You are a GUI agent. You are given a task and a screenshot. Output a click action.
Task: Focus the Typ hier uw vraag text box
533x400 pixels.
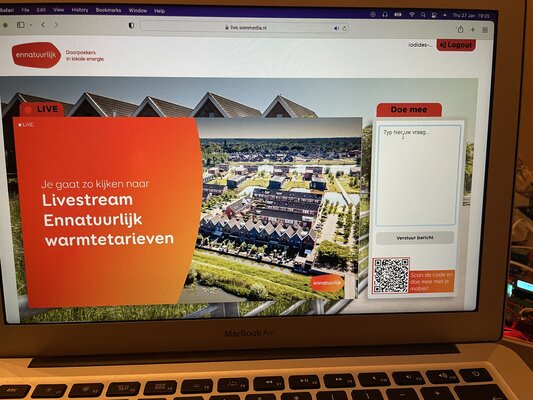418,175
